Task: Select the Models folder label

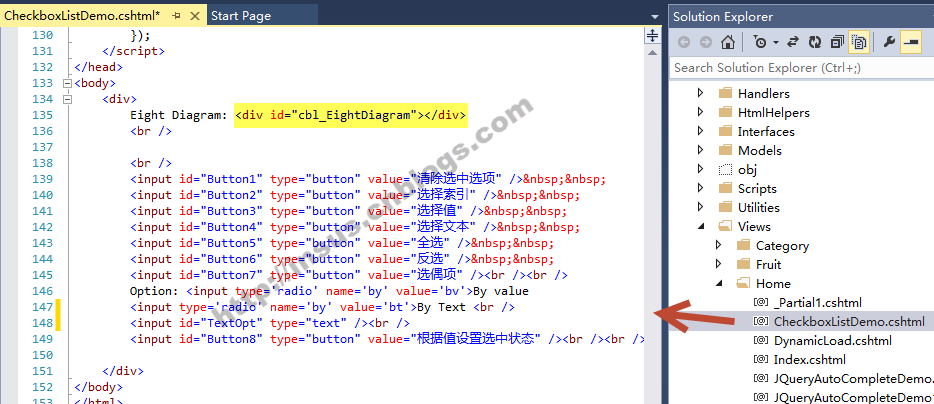Action: (x=759, y=151)
